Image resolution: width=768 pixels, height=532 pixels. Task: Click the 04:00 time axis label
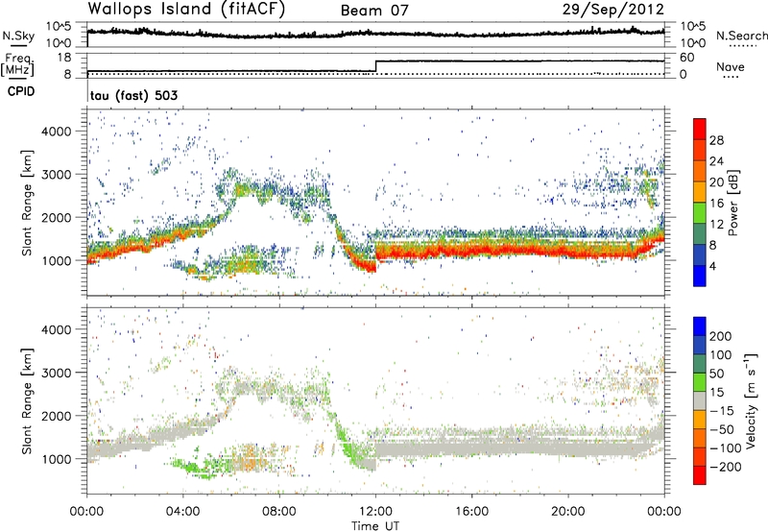point(182,511)
